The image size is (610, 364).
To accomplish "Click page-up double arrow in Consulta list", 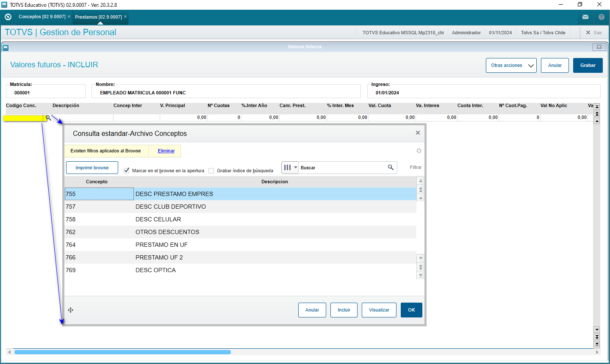I will coord(421,189).
